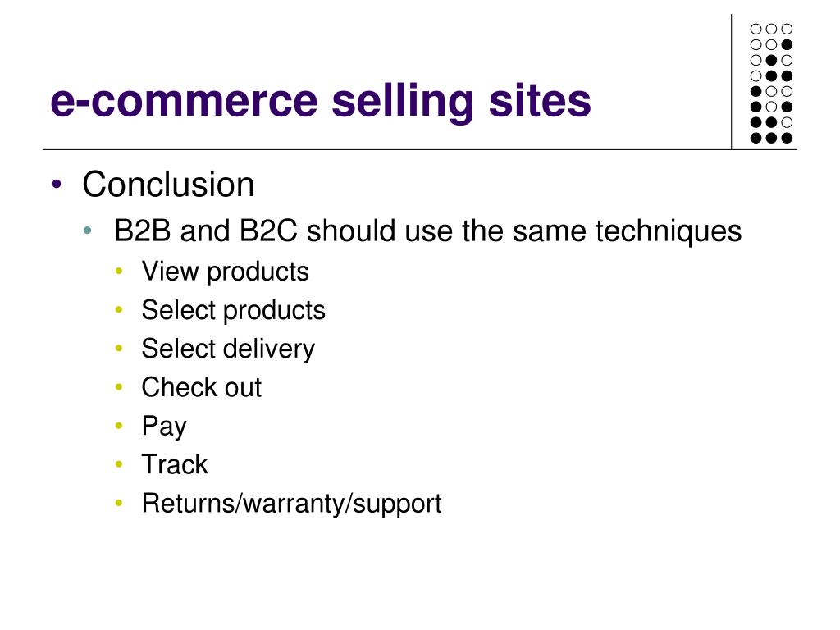Image resolution: width=840 pixels, height=630 pixels.
Task: Click the 'Track' bullet item
Action: click(174, 464)
